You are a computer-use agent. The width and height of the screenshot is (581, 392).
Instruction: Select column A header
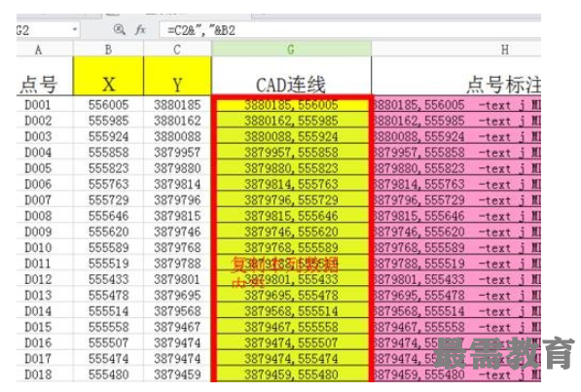pos(45,50)
